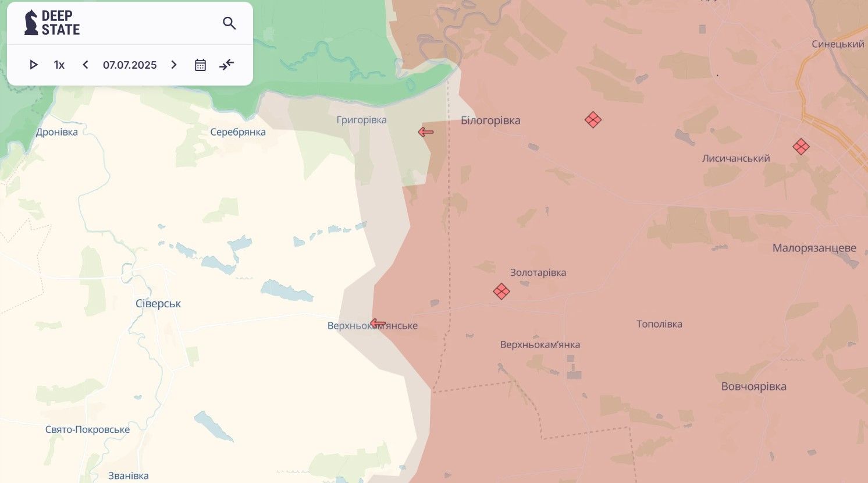
Task: Advance to next date arrow
Action: (x=173, y=65)
